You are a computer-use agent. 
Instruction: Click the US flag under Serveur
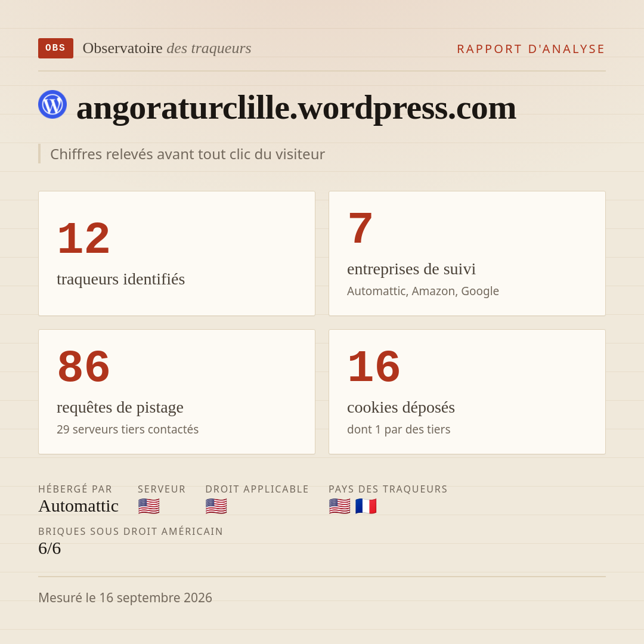(148, 506)
